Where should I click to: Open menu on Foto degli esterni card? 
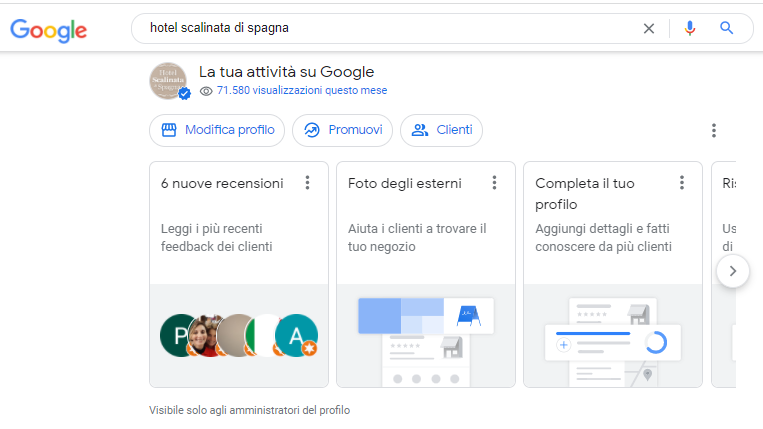(494, 183)
